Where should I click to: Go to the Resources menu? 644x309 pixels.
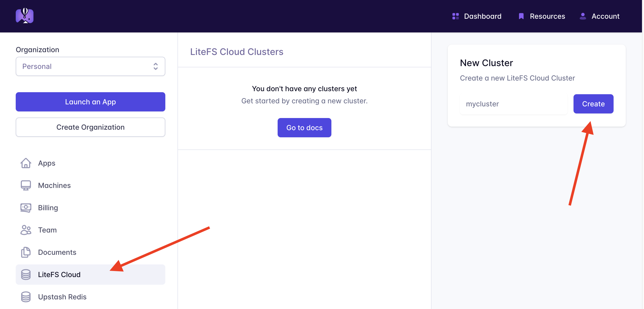tap(547, 16)
